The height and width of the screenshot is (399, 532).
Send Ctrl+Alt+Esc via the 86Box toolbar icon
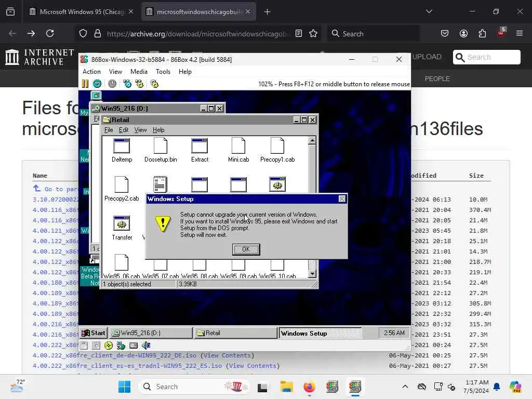tap(139, 84)
